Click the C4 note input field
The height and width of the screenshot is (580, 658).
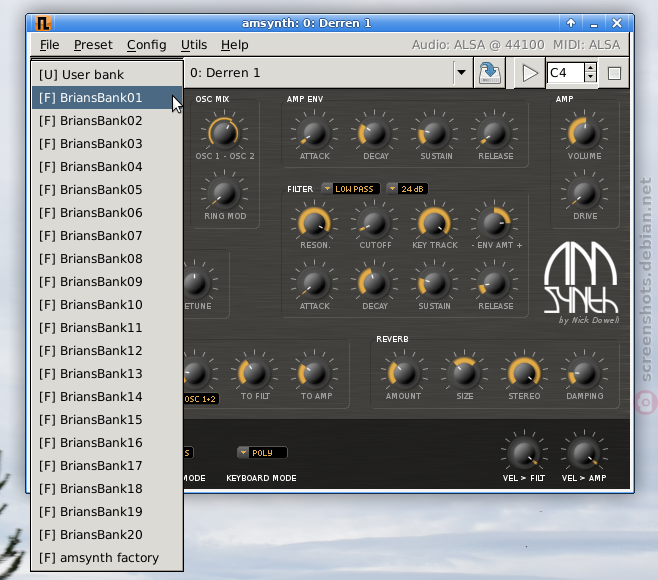point(566,73)
